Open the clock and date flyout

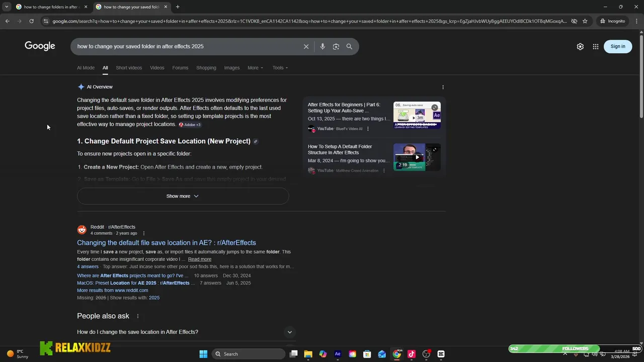(x=619, y=354)
